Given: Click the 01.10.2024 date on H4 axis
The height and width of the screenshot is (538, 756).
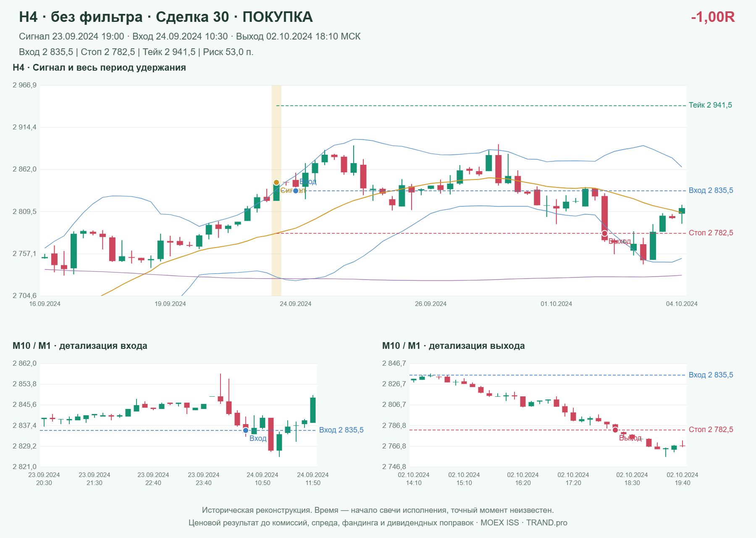Looking at the screenshot, I should (x=556, y=304).
